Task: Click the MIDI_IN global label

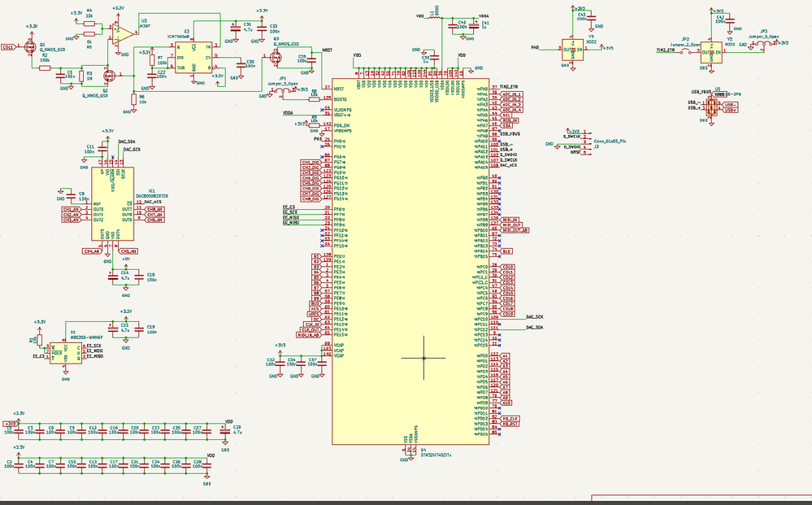Action: click(x=510, y=220)
